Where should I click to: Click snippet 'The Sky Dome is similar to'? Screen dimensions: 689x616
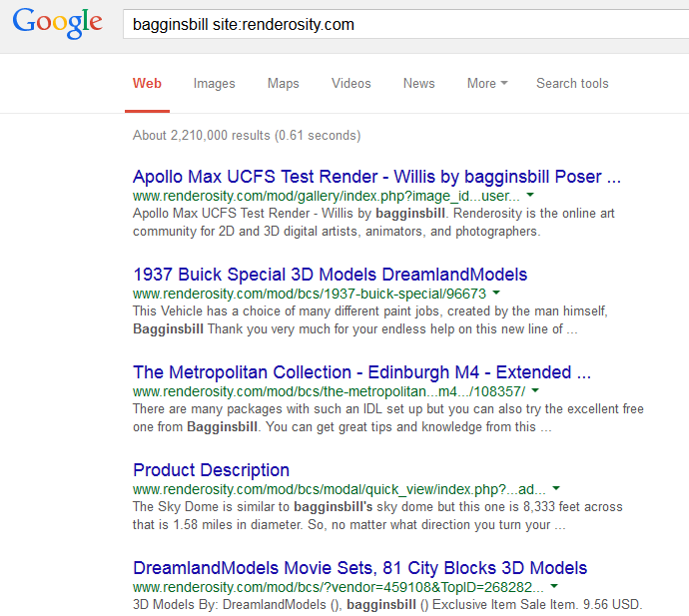point(211,507)
